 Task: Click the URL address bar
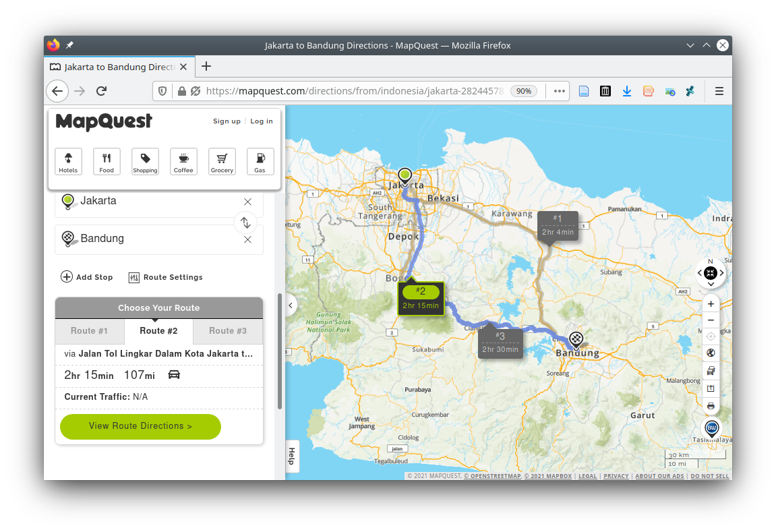pos(355,91)
